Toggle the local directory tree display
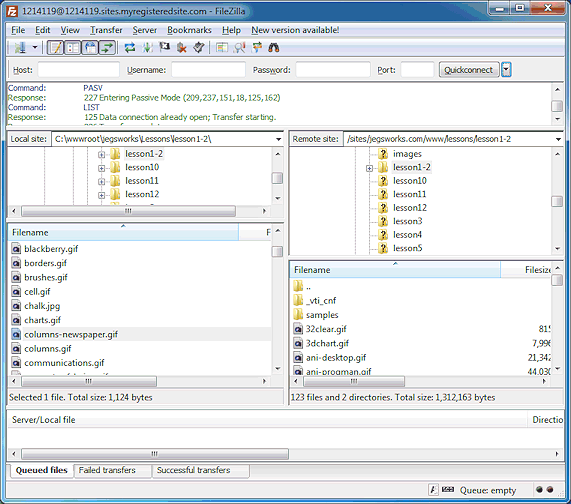This screenshot has height=504, width=571. point(73,47)
